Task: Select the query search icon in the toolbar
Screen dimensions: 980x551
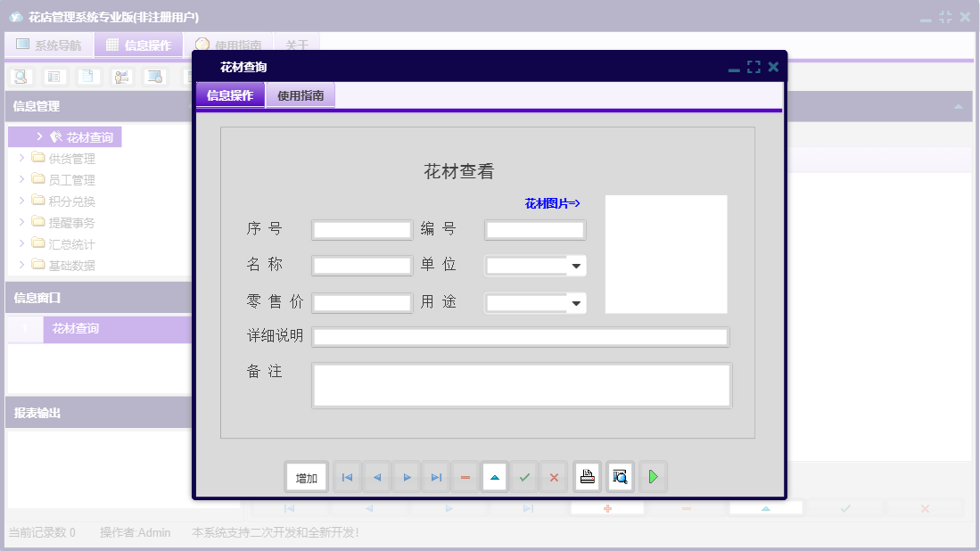Action: [20, 77]
